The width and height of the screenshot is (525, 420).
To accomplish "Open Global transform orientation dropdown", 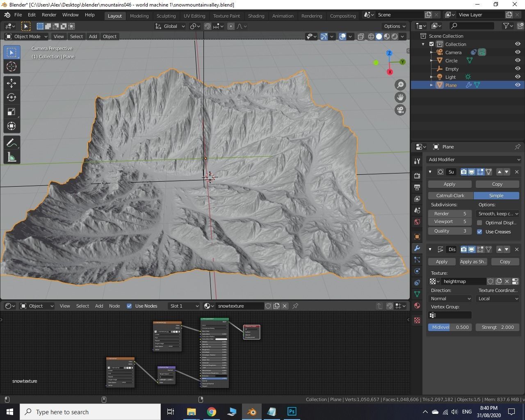I will tap(170, 26).
